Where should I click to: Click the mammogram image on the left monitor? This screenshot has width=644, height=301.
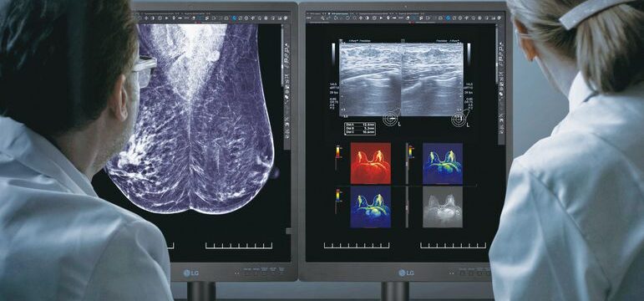(190, 119)
